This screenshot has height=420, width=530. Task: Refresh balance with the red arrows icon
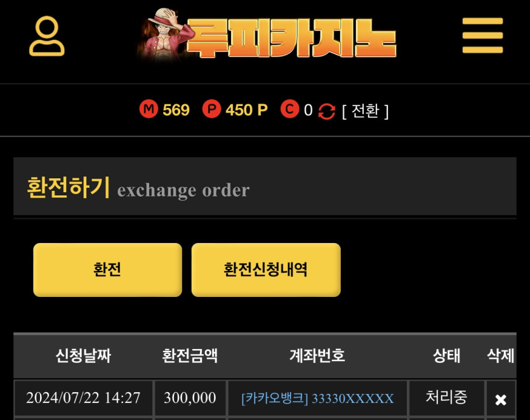click(326, 111)
